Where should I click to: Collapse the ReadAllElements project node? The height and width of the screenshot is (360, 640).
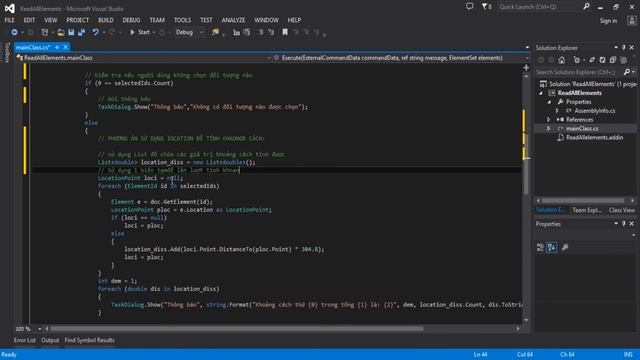click(x=541, y=93)
